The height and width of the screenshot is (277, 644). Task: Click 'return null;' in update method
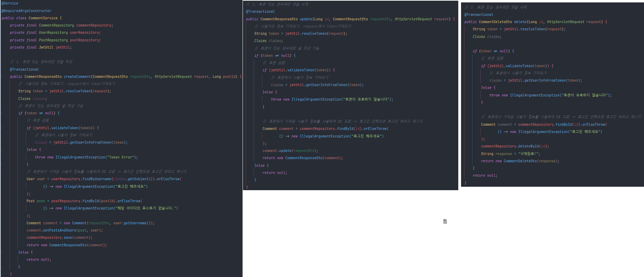275,173
